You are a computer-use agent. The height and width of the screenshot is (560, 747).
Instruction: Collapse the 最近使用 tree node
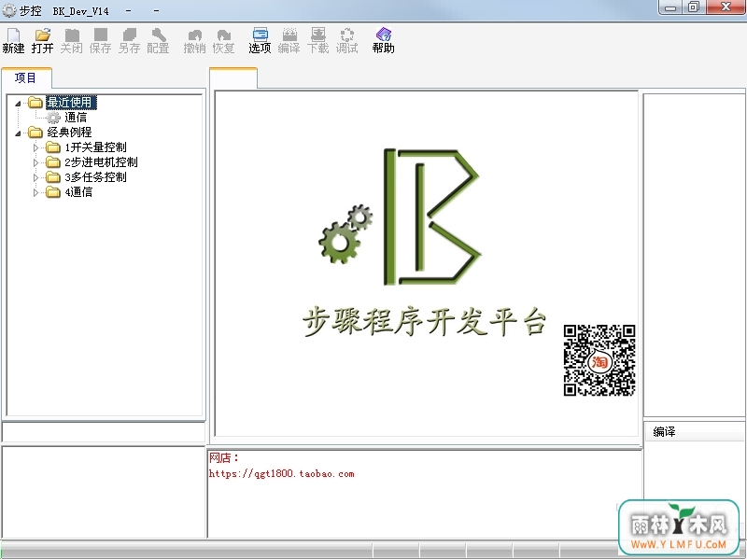point(18,104)
